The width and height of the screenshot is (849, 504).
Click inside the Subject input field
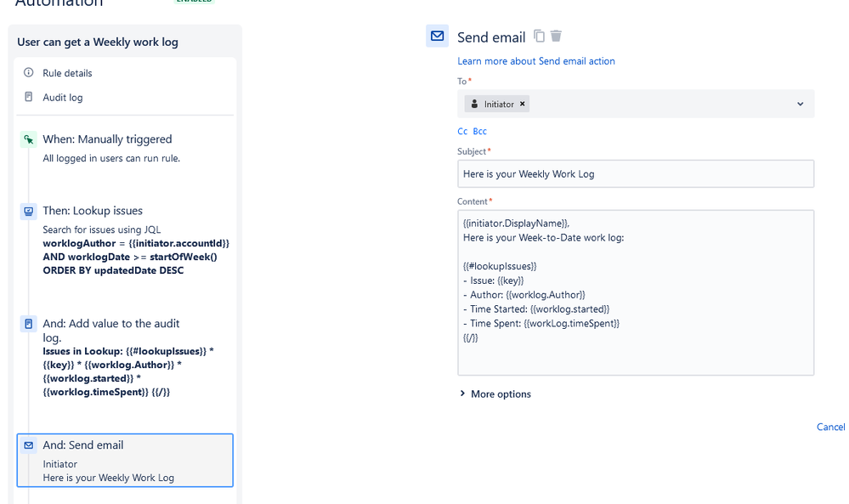(x=636, y=174)
